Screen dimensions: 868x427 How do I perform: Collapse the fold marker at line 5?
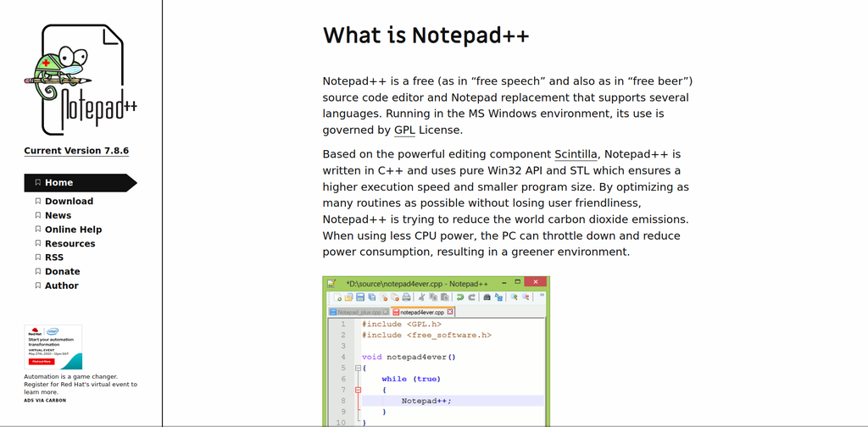(x=358, y=368)
